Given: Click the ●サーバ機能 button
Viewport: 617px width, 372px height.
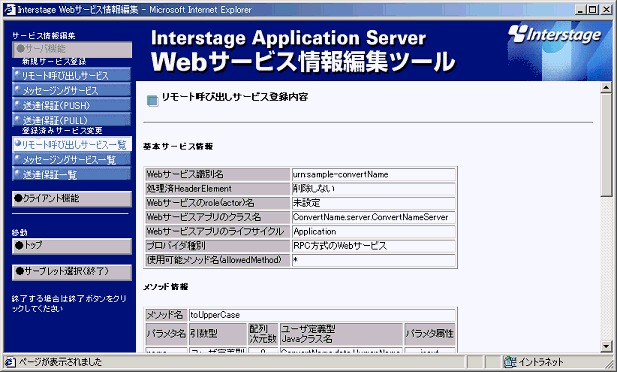Looking at the screenshot, I should pos(72,49).
